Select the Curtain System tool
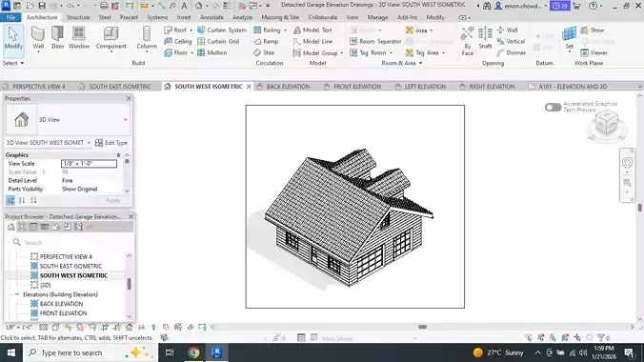644x362 pixels. [222, 30]
